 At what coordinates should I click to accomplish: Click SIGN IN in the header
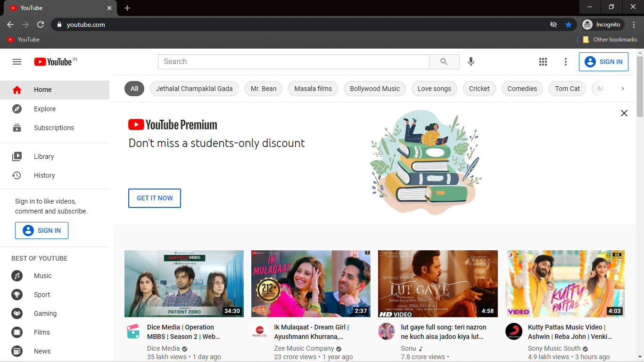(603, 62)
